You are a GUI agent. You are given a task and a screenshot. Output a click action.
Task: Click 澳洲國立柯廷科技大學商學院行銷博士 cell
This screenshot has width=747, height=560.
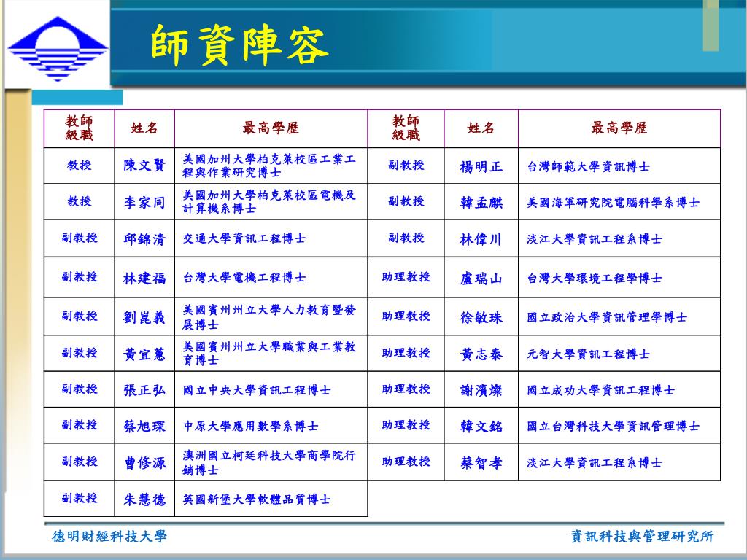(x=271, y=462)
